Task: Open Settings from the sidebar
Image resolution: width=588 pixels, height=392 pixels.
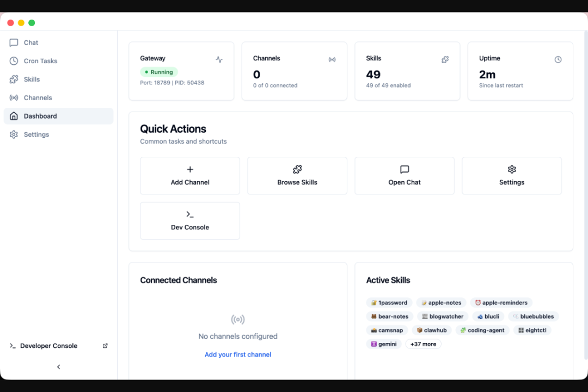Action: pyautogui.click(x=36, y=134)
